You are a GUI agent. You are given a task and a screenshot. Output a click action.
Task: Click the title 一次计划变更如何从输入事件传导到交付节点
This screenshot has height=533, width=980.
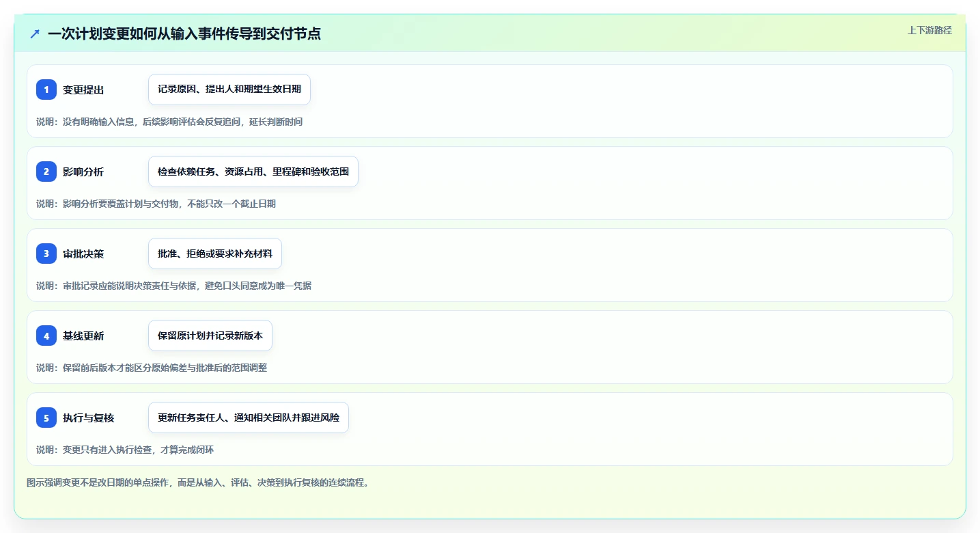point(184,33)
